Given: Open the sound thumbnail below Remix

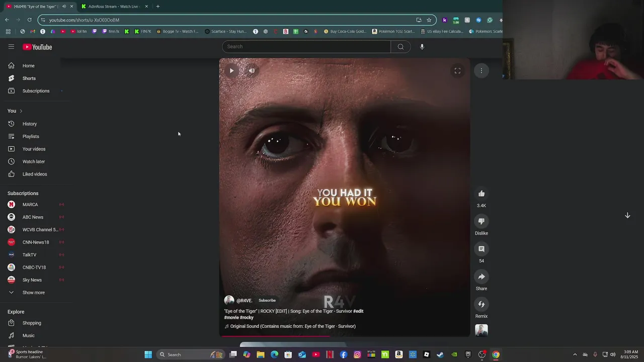Looking at the screenshot, I should pyautogui.click(x=481, y=330).
